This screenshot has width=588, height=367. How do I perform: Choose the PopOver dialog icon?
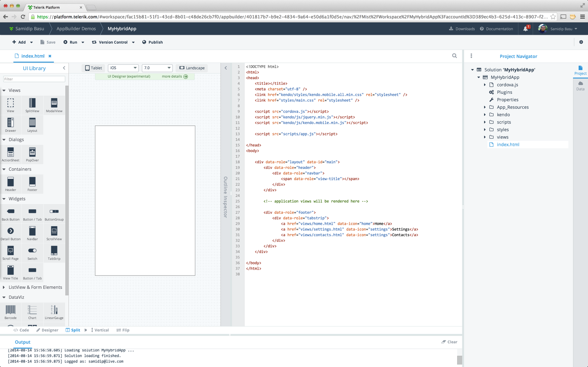pyautogui.click(x=32, y=152)
